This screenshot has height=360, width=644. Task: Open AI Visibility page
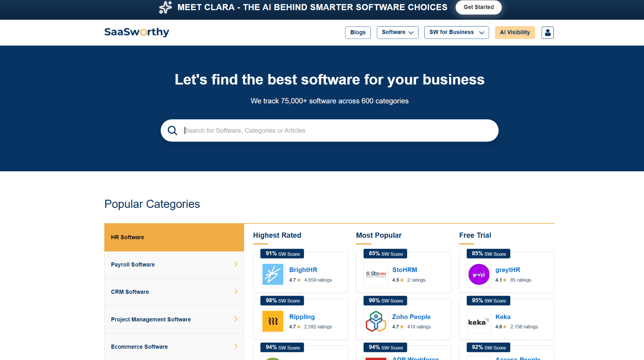point(515,32)
